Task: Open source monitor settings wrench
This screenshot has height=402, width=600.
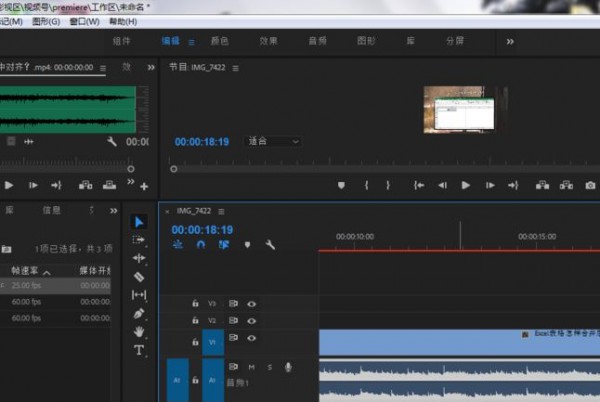Action: coord(112,142)
